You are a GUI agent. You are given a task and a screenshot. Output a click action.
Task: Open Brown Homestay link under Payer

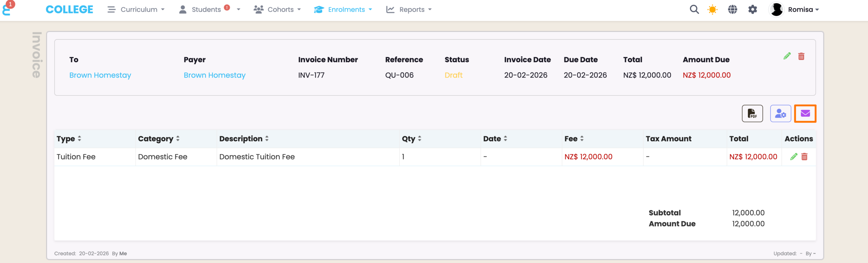[214, 75]
